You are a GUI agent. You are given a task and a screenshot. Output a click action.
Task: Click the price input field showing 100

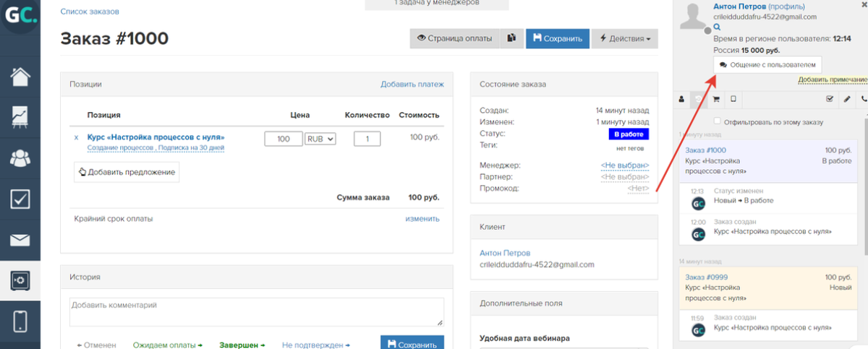point(284,139)
